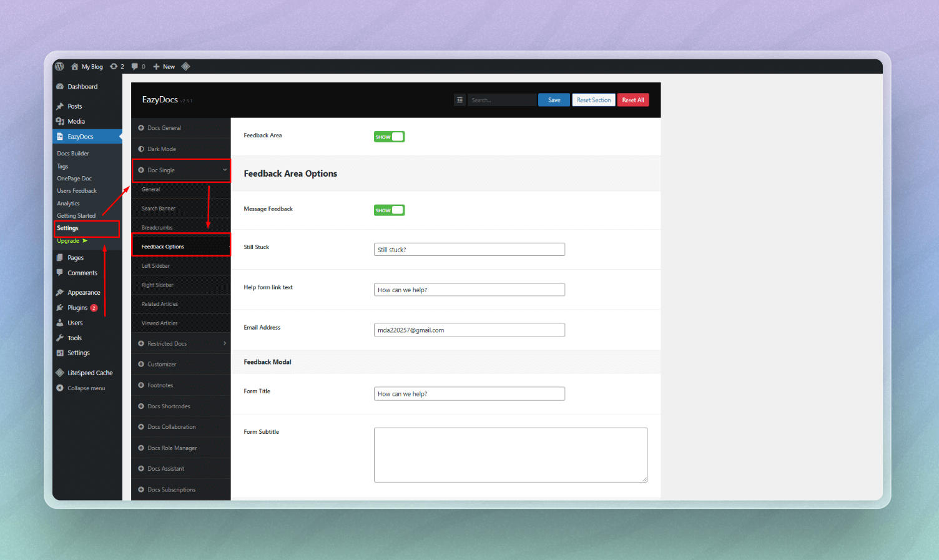This screenshot has height=560, width=939.
Task: Click the Media icon in sidebar
Action: coord(60,121)
